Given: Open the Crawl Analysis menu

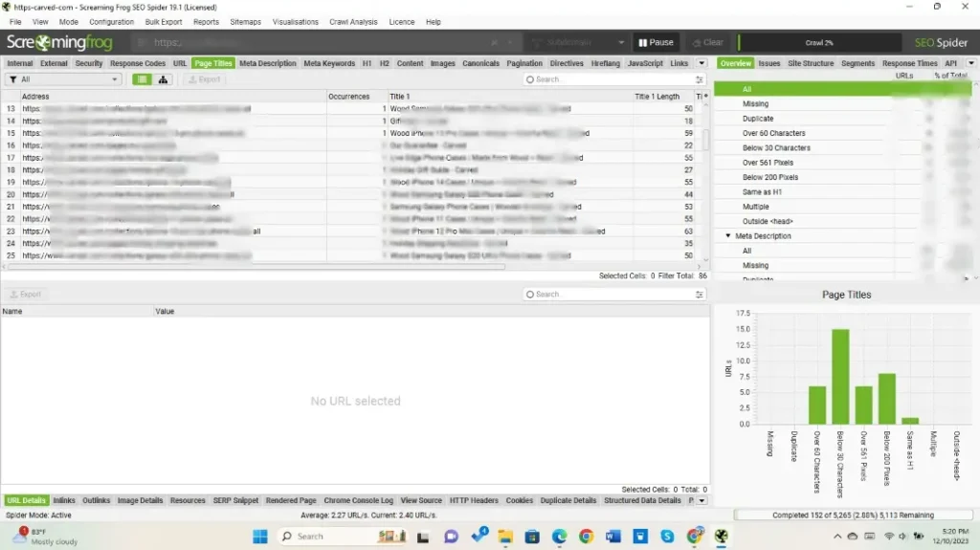Looking at the screenshot, I should coord(353,22).
